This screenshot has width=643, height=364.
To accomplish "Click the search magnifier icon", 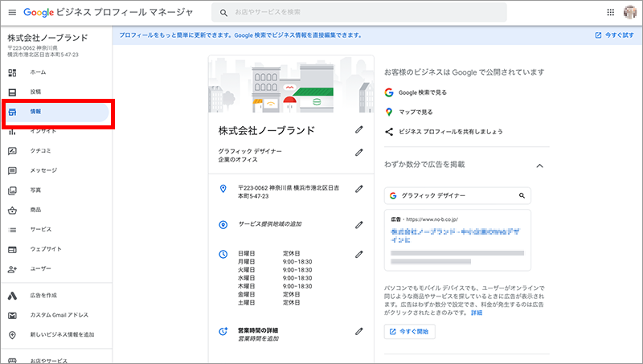I will point(223,13).
